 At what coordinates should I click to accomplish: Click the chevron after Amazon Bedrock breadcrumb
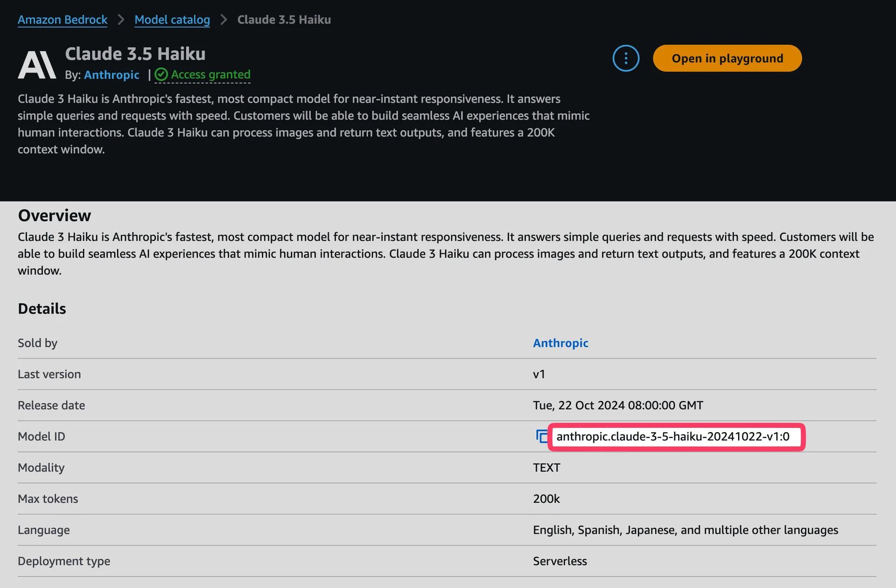[x=121, y=20]
